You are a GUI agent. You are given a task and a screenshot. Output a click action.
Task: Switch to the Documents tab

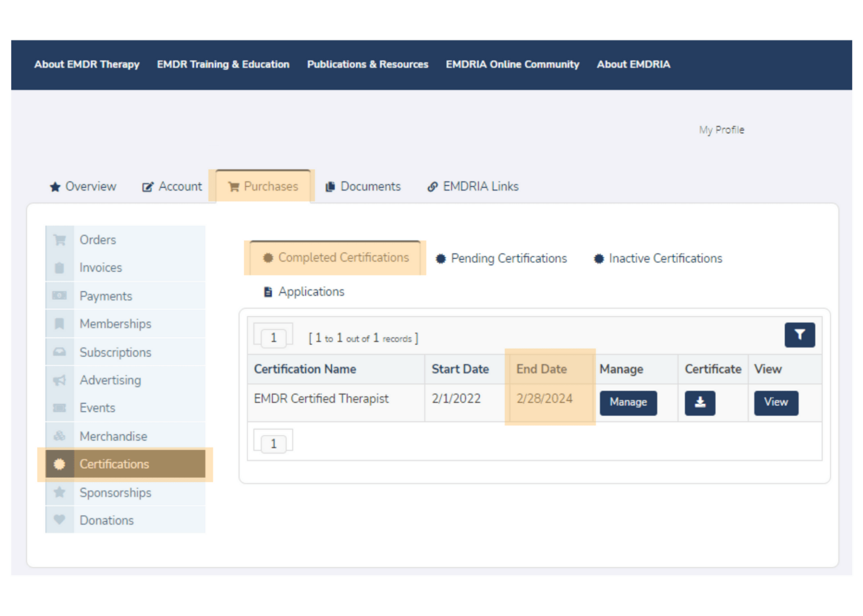[364, 186]
